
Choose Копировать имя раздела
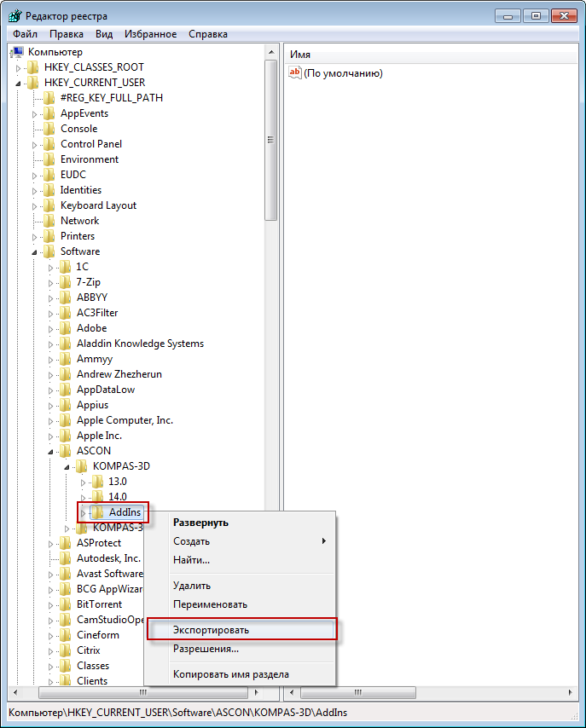click(240, 674)
